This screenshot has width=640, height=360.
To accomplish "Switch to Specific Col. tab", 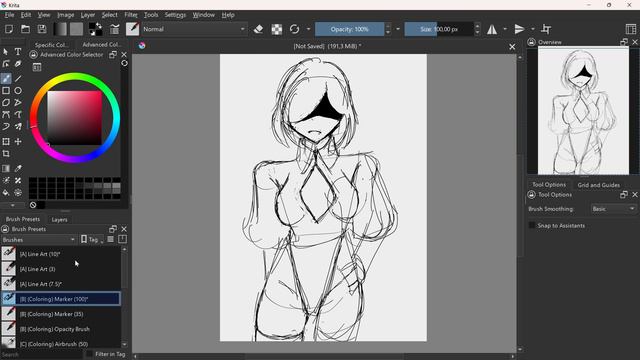I will click(52, 44).
